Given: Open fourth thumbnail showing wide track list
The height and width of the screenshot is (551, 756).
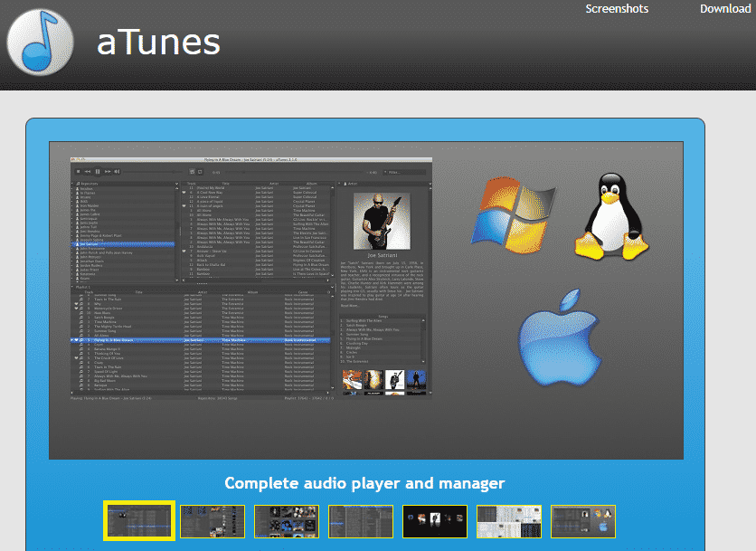Looking at the screenshot, I should pos(361,521).
